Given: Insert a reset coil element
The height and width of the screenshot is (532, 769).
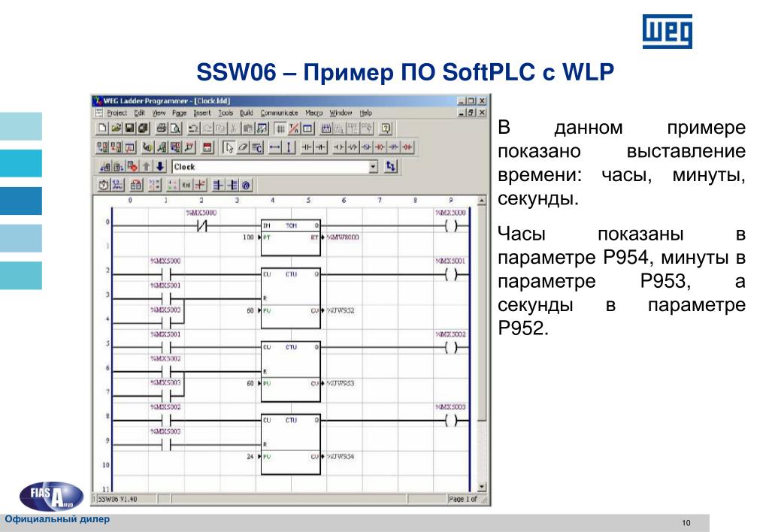Looking at the screenshot, I should [380, 147].
